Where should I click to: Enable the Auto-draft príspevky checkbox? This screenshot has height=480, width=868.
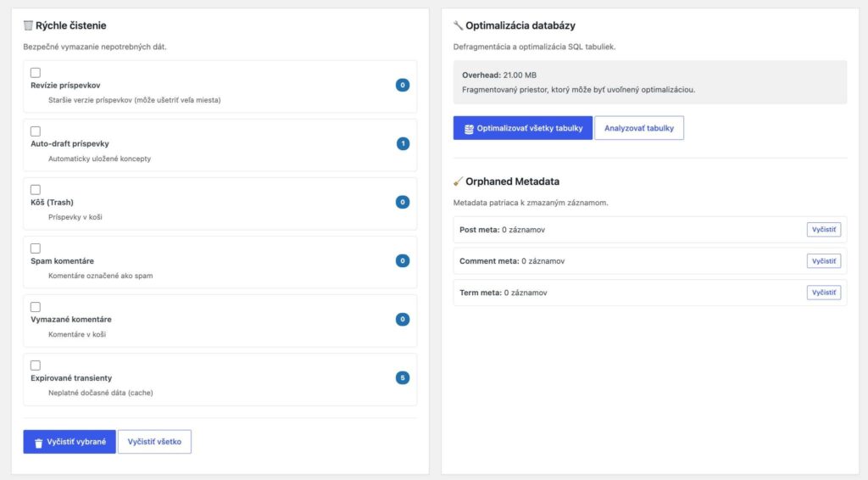pos(36,131)
